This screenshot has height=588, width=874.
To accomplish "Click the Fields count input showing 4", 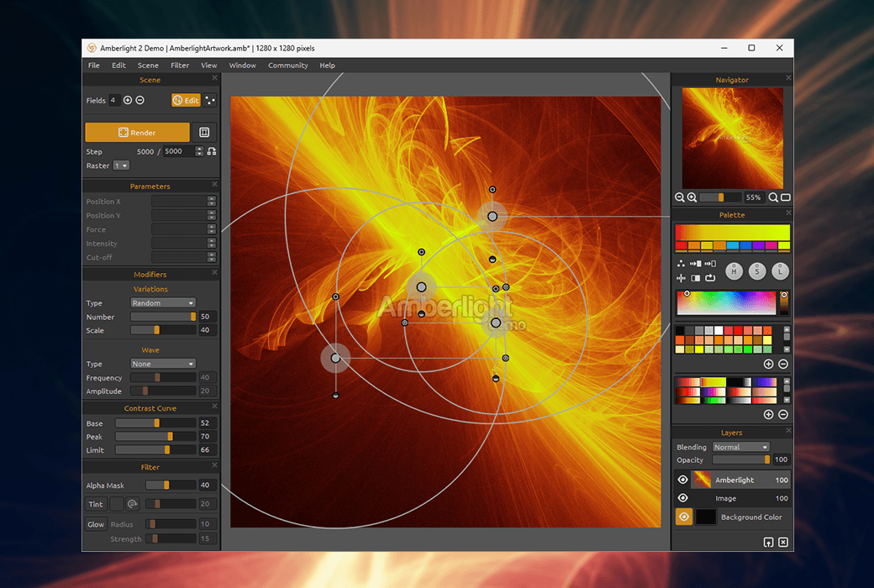I will click(113, 100).
